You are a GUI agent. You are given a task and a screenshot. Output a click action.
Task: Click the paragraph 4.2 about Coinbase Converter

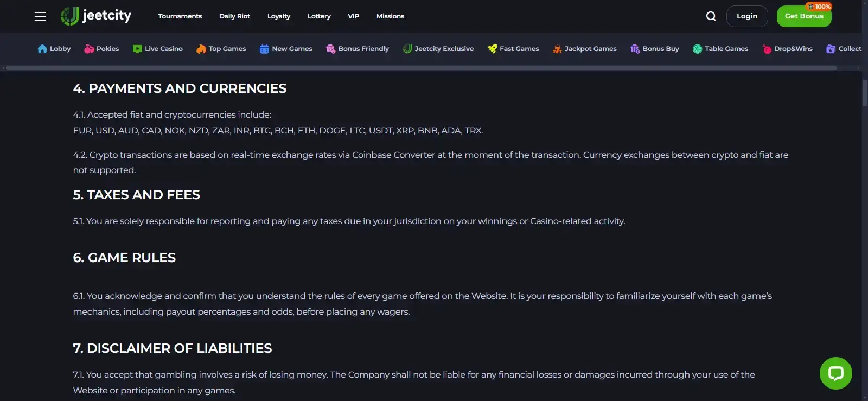coord(431,163)
